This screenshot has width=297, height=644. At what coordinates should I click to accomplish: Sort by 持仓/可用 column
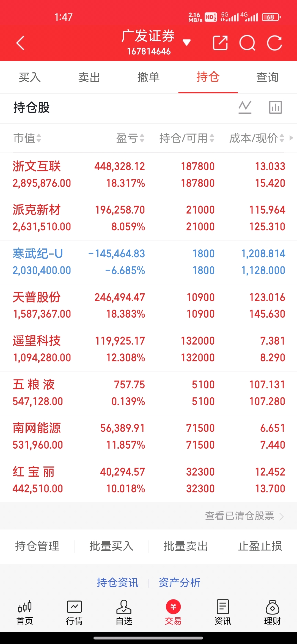click(x=187, y=138)
